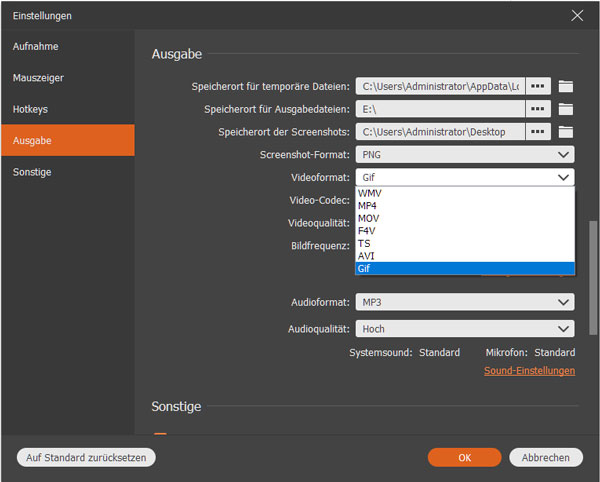This screenshot has width=600, height=482.
Task: Open the output files folder icon
Action: pos(566,109)
